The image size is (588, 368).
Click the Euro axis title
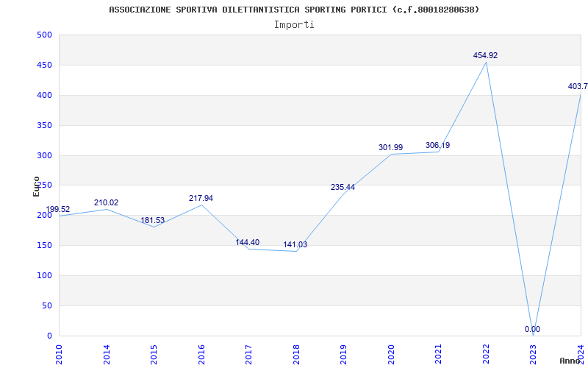[36, 186]
